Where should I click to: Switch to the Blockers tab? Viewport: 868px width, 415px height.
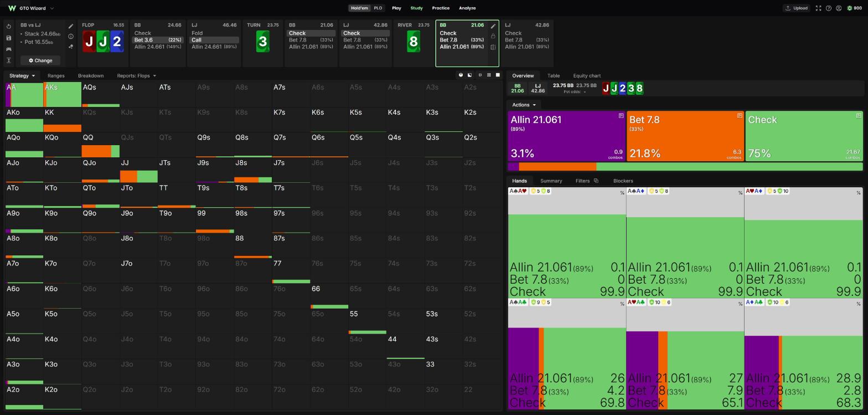[623, 181]
